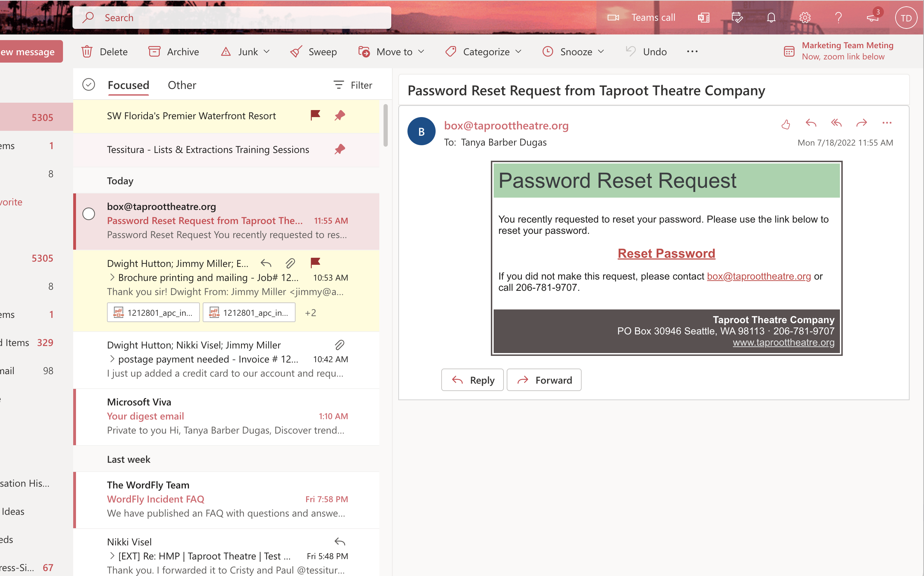The width and height of the screenshot is (924, 576).
Task: Click the Undo button
Action: [x=646, y=51]
